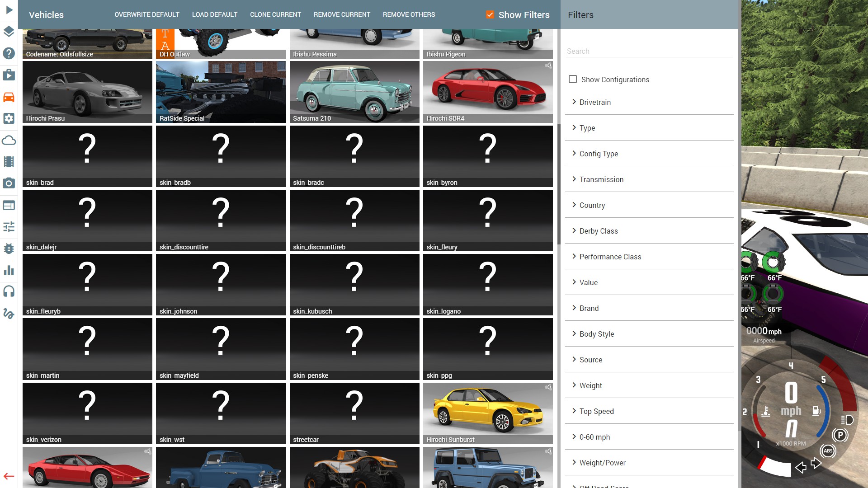Open the vehicle parts gear icon
Image resolution: width=868 pixels, height=488 pixels.
coord(9,118)
